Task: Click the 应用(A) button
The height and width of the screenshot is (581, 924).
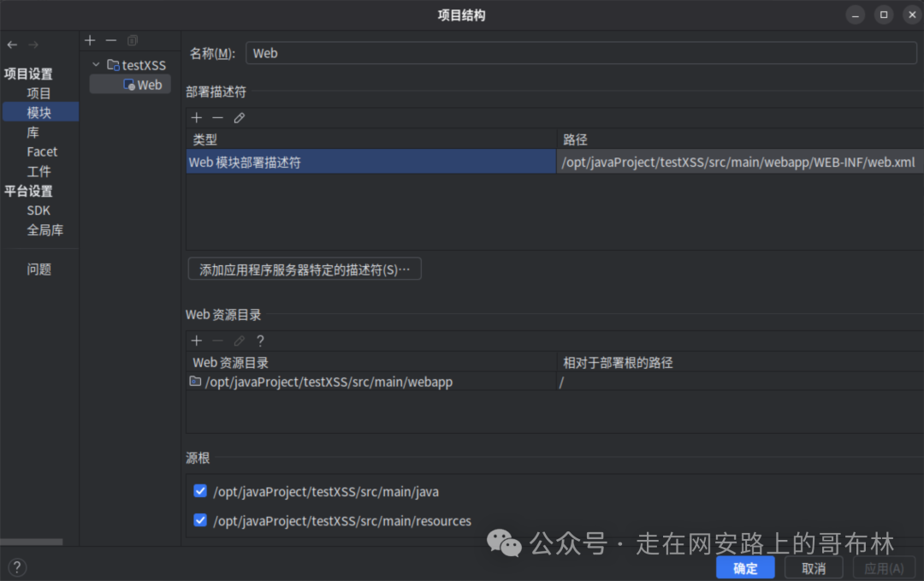Action: click(884, 568)
